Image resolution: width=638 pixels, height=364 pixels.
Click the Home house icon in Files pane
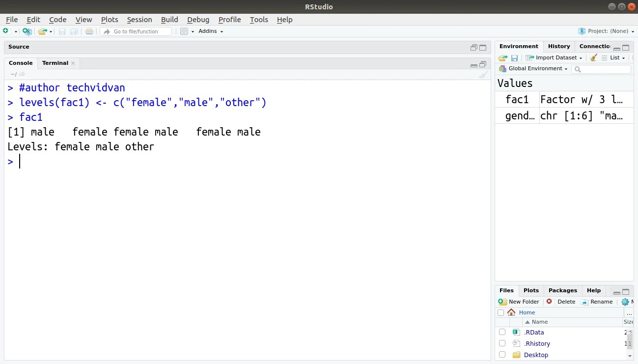tap(511, 312)
